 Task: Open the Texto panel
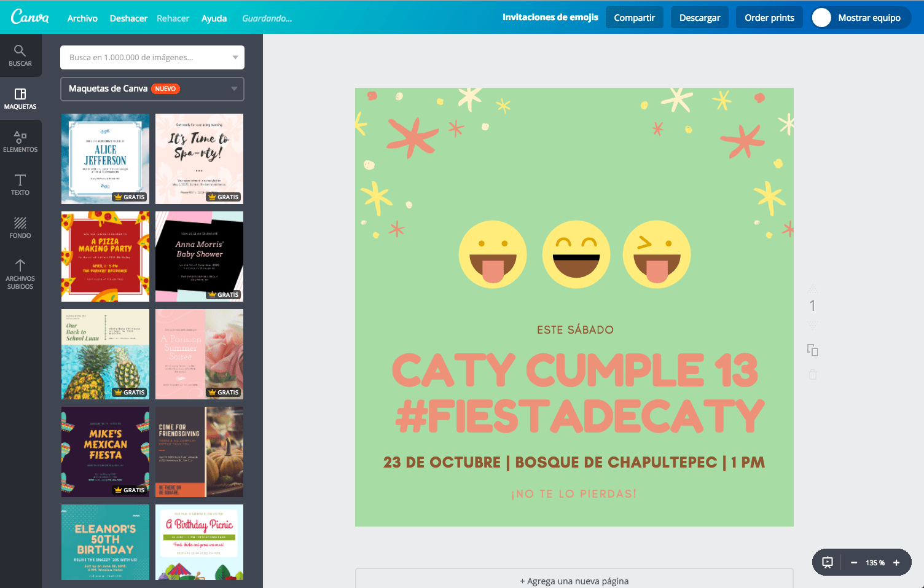(x=20, y=184)
